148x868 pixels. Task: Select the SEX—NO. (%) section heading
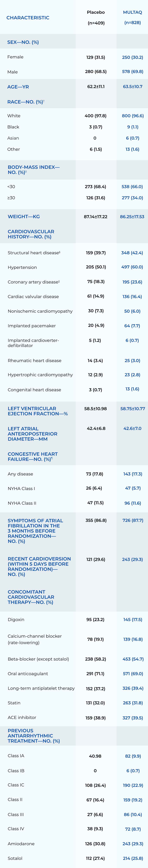tap(23, 42)
